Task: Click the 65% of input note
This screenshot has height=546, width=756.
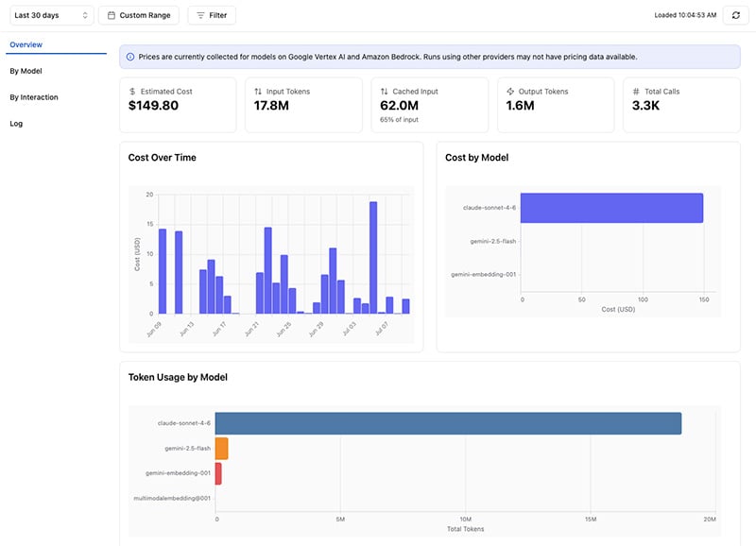Action: (399, 120)
